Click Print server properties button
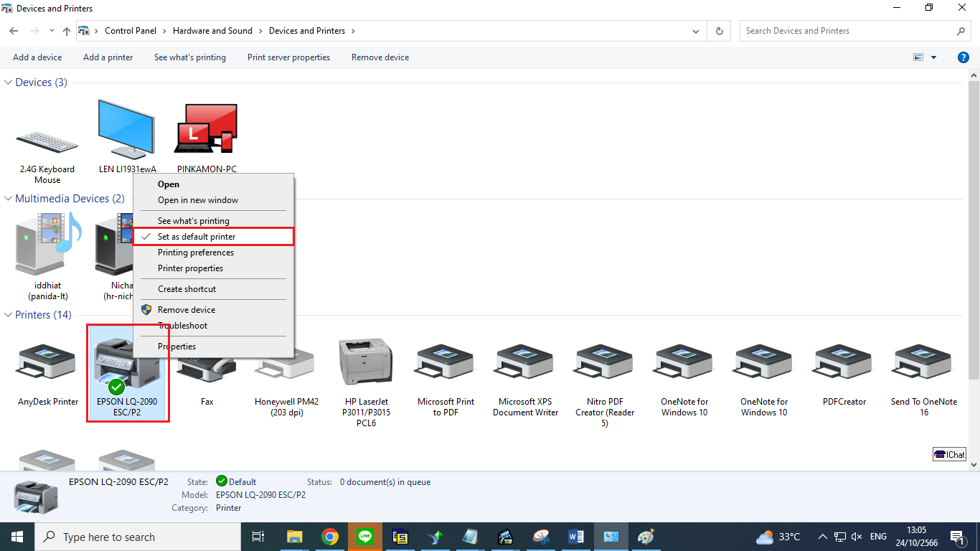Viewport: 980px width, 551px height. [288, 57]
